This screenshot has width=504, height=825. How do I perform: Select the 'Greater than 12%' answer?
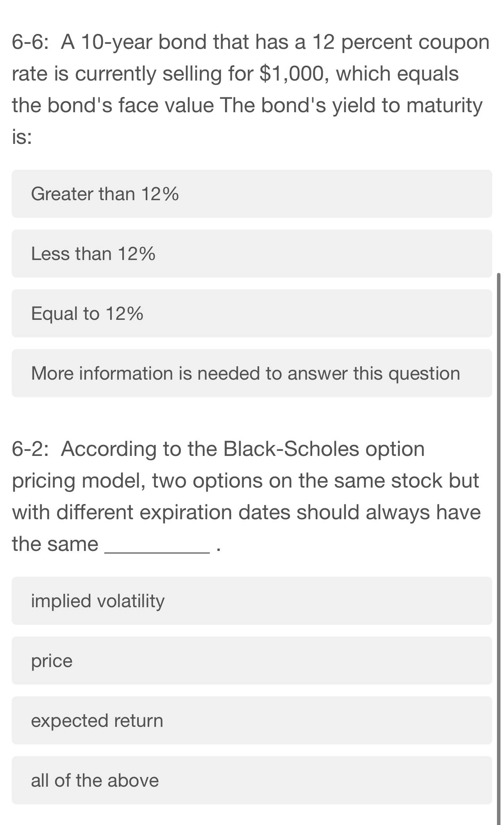(x=252, y=194)
